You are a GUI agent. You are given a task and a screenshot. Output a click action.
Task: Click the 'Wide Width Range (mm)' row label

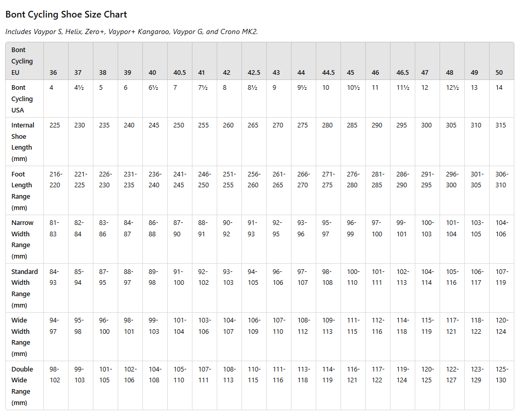pos(21,337)
